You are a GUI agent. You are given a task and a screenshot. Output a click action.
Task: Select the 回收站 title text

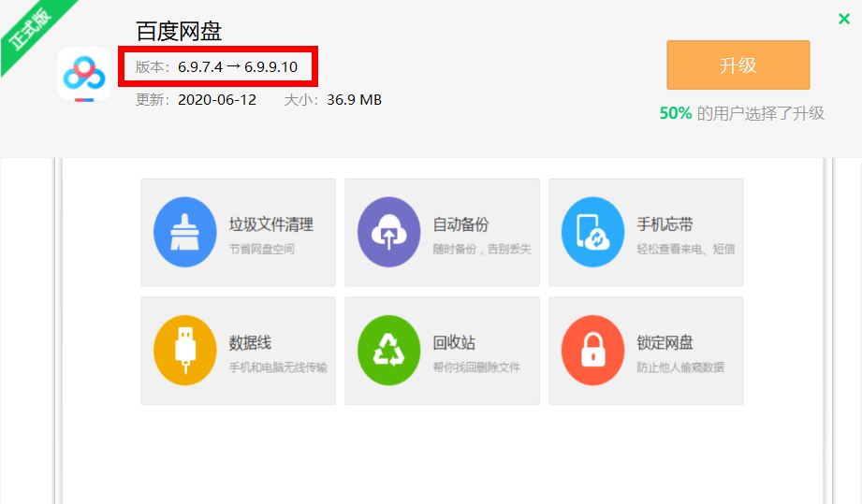(x=454, y=343)
